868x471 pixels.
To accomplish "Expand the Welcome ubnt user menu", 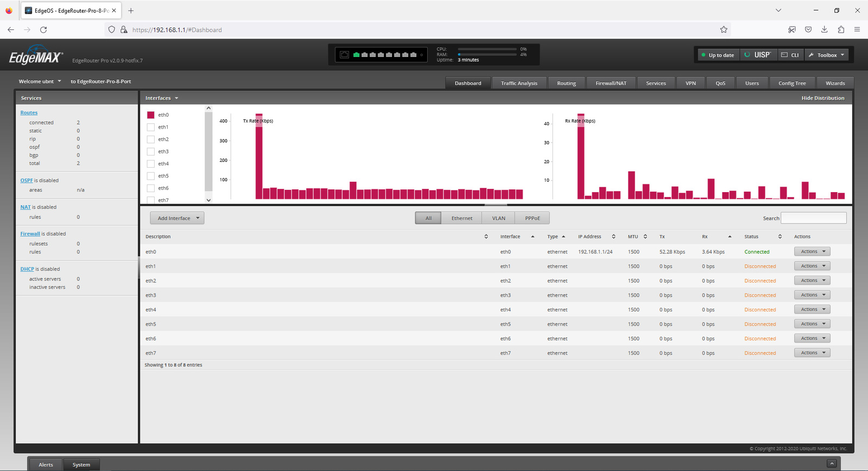I will (x=40, y=81).
